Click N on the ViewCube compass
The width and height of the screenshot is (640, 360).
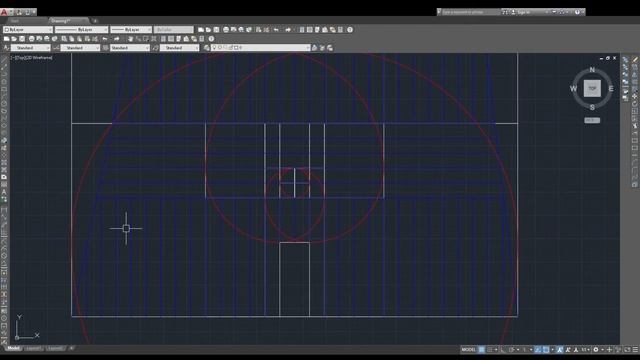pyautogui.click(x=592, y=70)
